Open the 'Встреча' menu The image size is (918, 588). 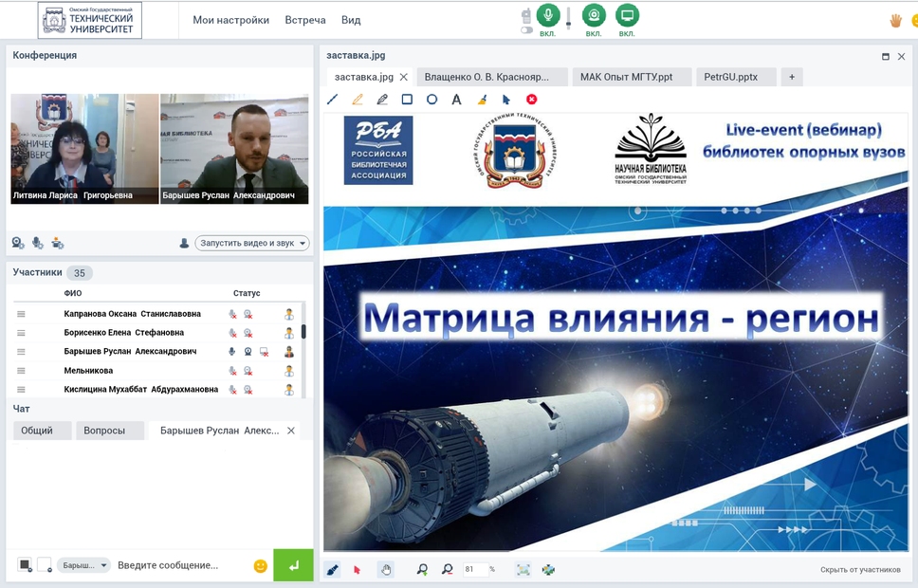(x=304, y=19)
